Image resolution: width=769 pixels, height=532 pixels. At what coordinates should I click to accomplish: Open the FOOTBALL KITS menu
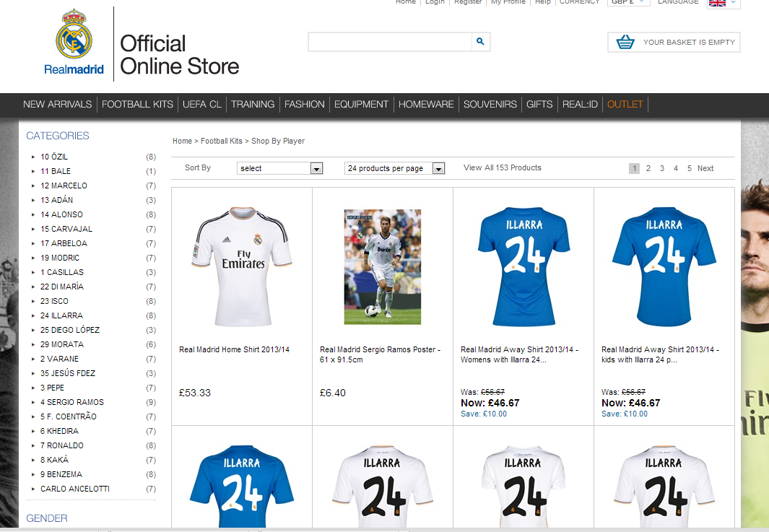pos(137,105)
